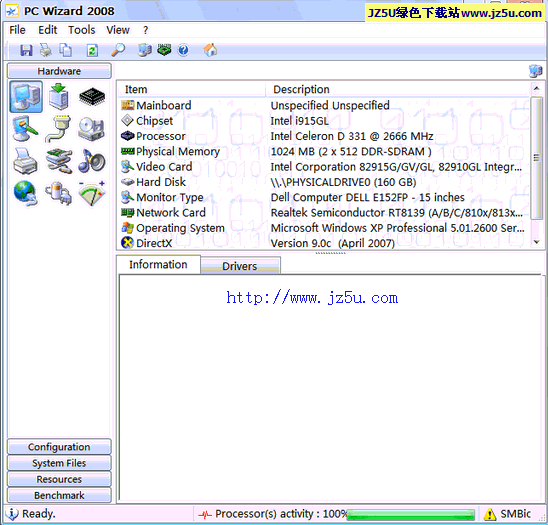Image resolution: width=548 pixels, height=525 pixels.
Task: Open the Edit menu
Action: pos(48,30)
